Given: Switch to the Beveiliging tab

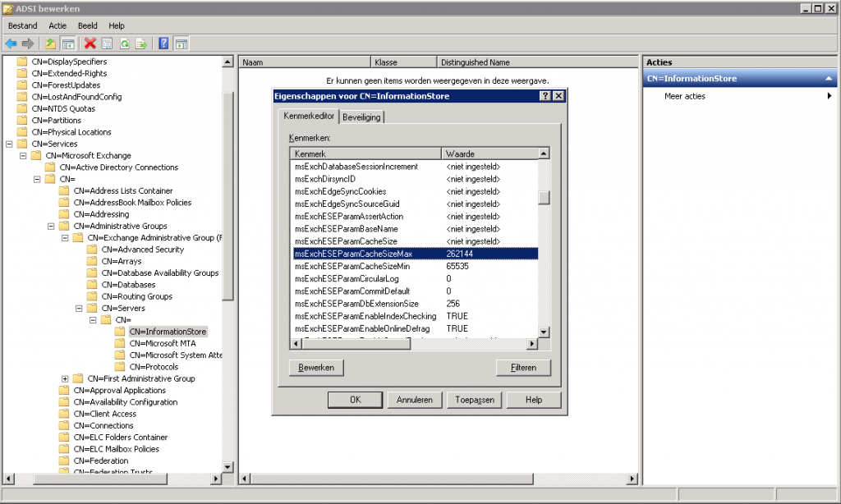Looking at the screenshot, I should 361,117.
